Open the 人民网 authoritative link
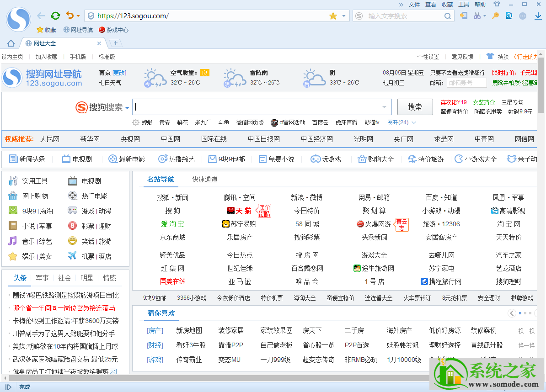This screenshot has width=546, height=392. coord(50,139)
